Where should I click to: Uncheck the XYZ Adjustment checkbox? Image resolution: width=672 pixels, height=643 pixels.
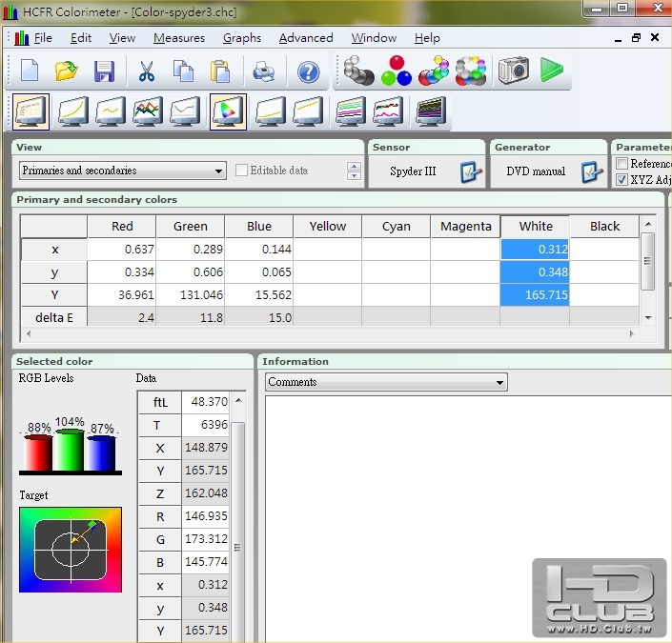(622, 179)
